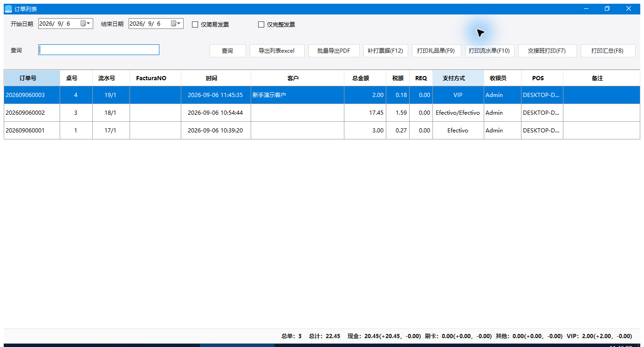
Task: Sort by 订单号 column header
Action: 32,78
